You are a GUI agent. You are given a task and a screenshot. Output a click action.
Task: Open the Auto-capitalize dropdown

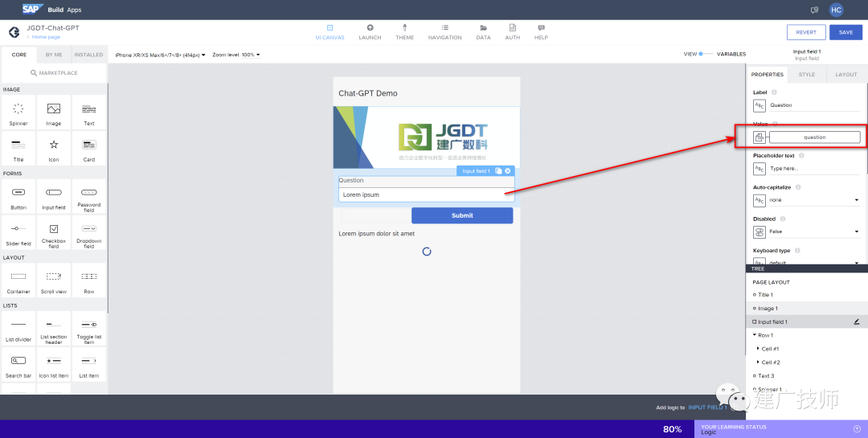pyautogui.click(x=814, y=200)
